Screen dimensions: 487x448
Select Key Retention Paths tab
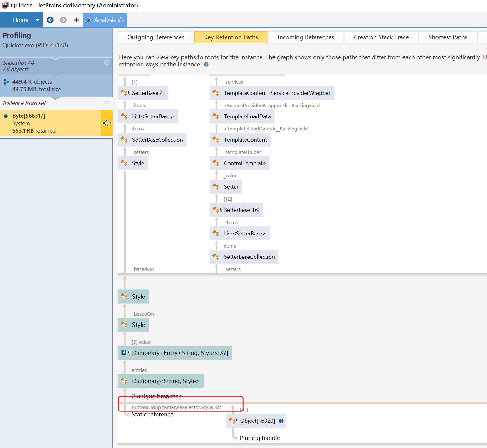pos(231,37)
